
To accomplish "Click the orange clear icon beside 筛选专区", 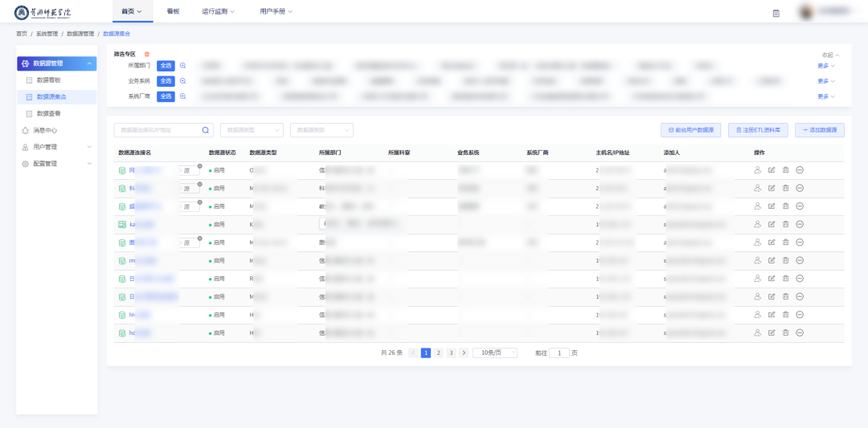I will [147, 54].
